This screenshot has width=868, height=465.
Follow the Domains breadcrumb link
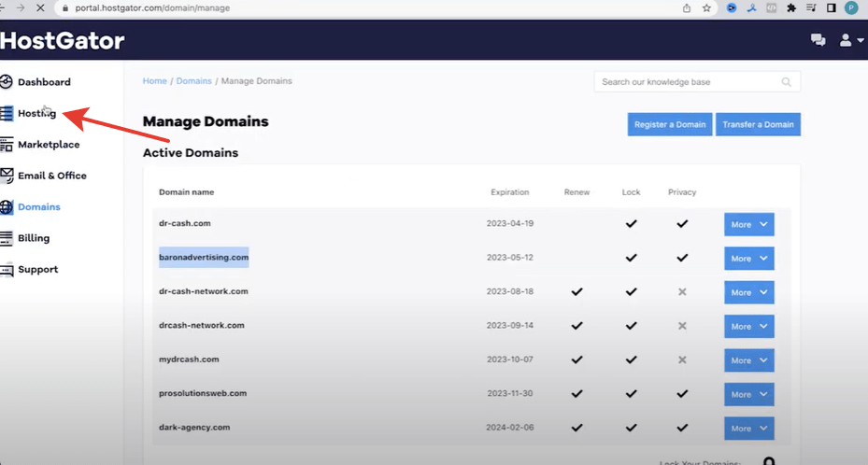[193, 80]
